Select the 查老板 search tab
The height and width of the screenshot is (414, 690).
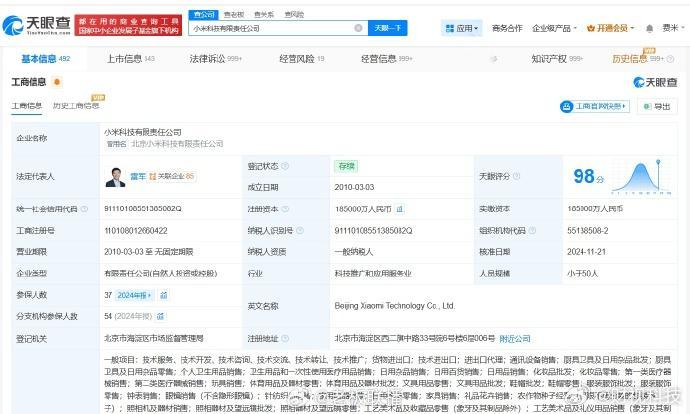(x=234, y=15)
